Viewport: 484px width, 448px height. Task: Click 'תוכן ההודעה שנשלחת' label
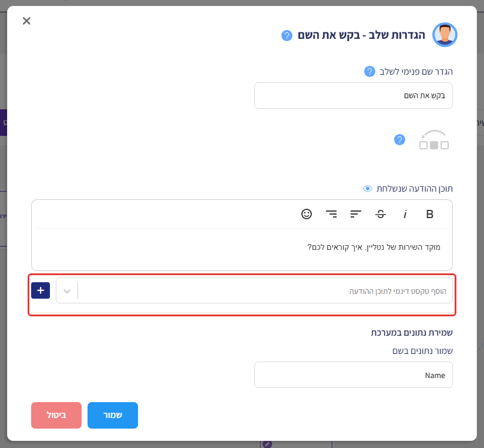click(414, 189)
